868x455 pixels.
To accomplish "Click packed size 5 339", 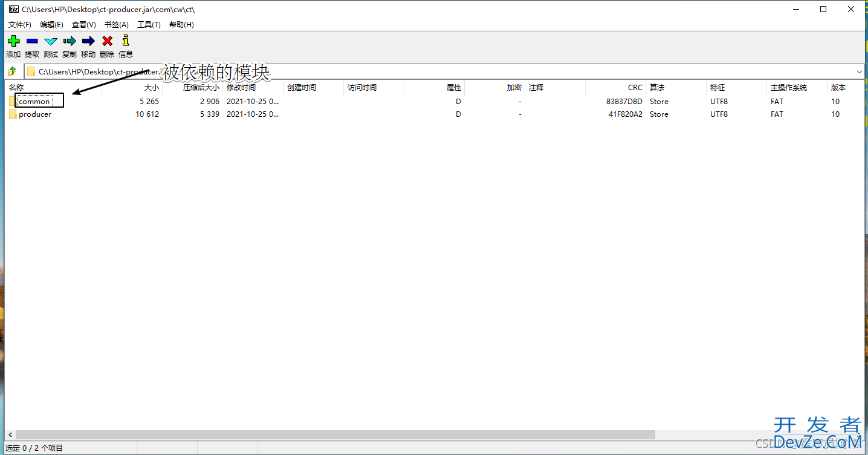I will [x=210, y=114].
